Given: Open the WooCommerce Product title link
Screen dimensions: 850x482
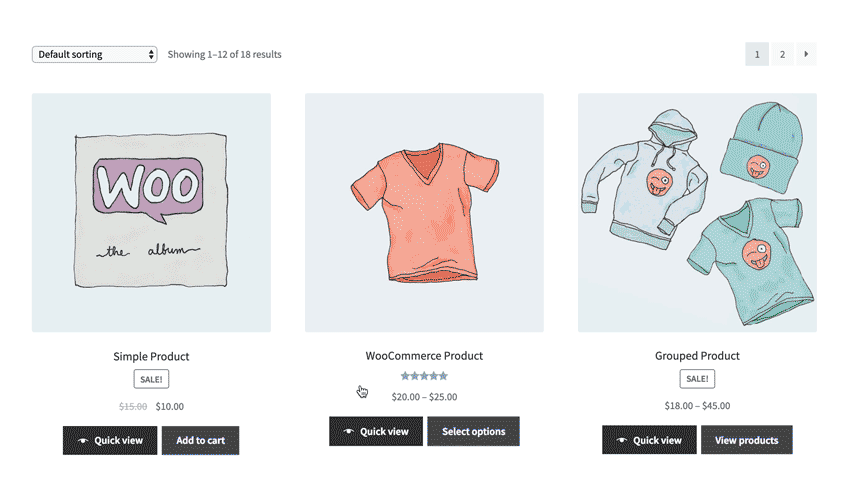Looking at the screenshot, I should tap(424, 356).
